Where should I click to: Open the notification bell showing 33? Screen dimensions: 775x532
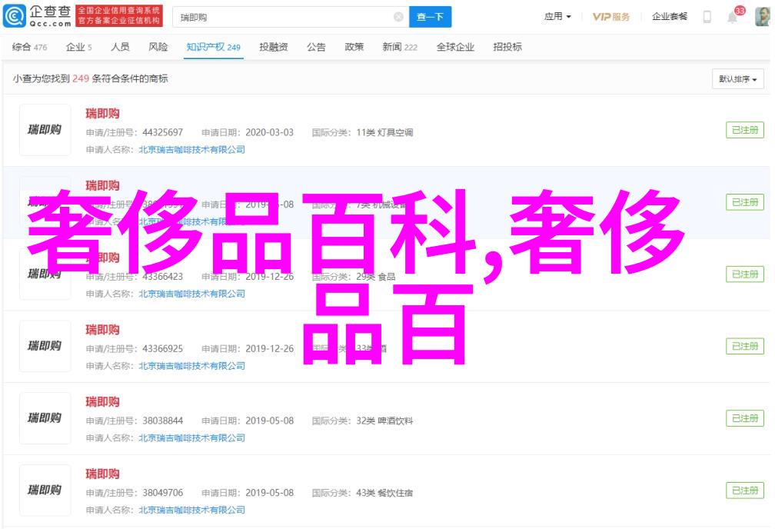[733, 17]
